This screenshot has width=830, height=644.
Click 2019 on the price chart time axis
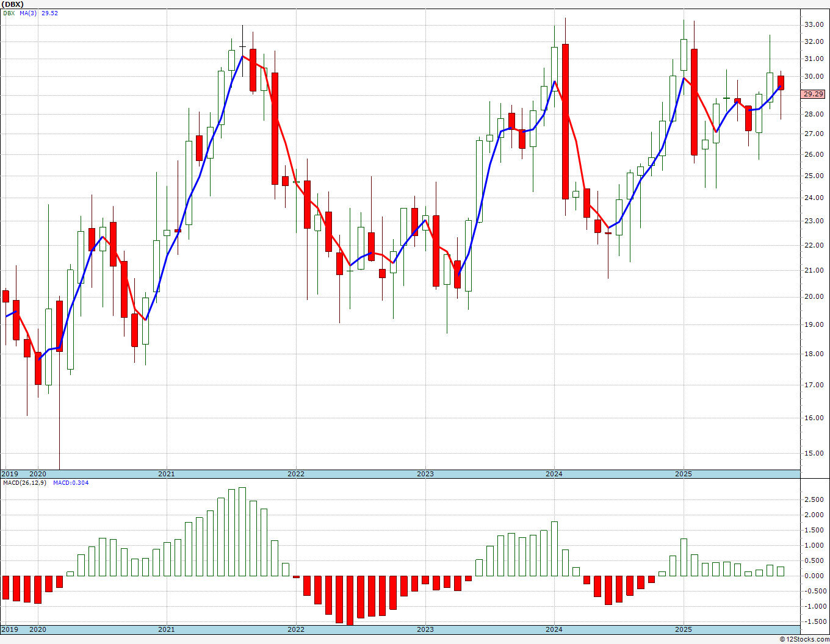tap(9, 474)
